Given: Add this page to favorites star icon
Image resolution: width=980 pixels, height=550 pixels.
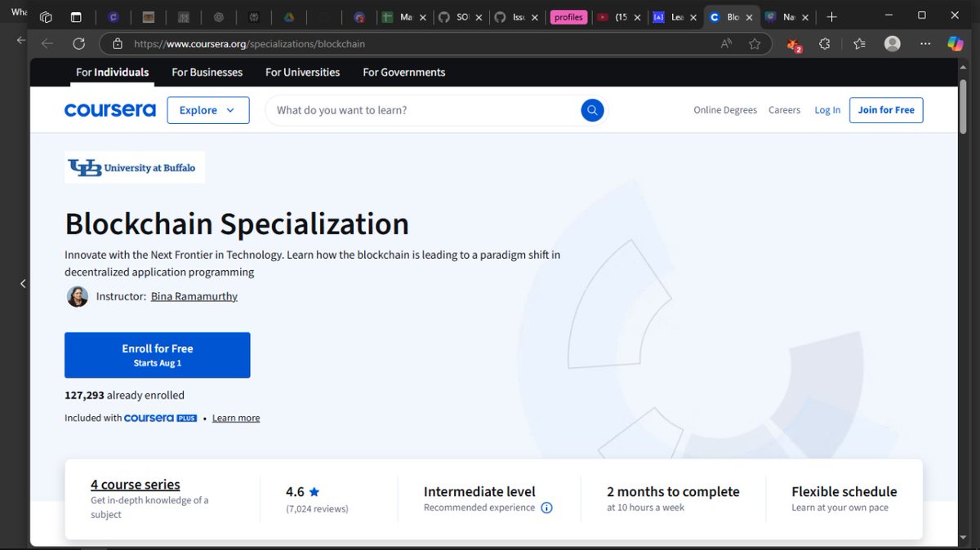Looking at the screenshot, I should coord(755,44).
